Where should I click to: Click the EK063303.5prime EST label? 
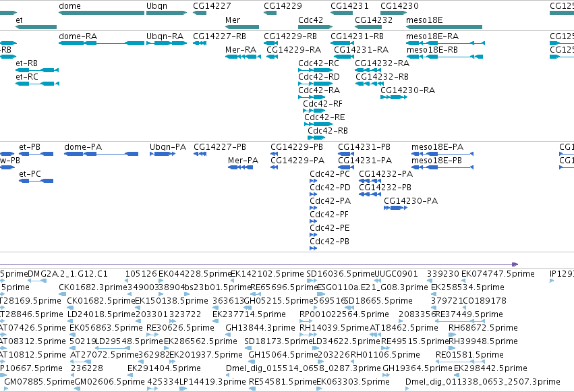(x=353, y=382)
